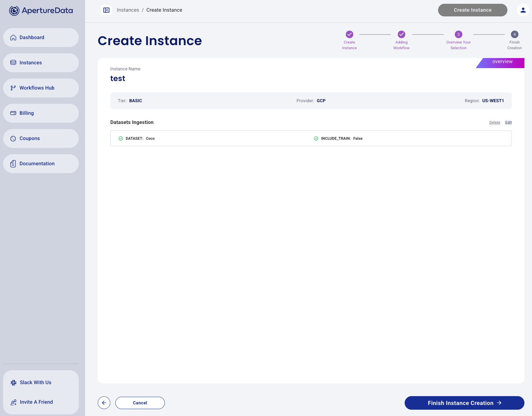Select step 4 Finish Creation

pos(514,34)
